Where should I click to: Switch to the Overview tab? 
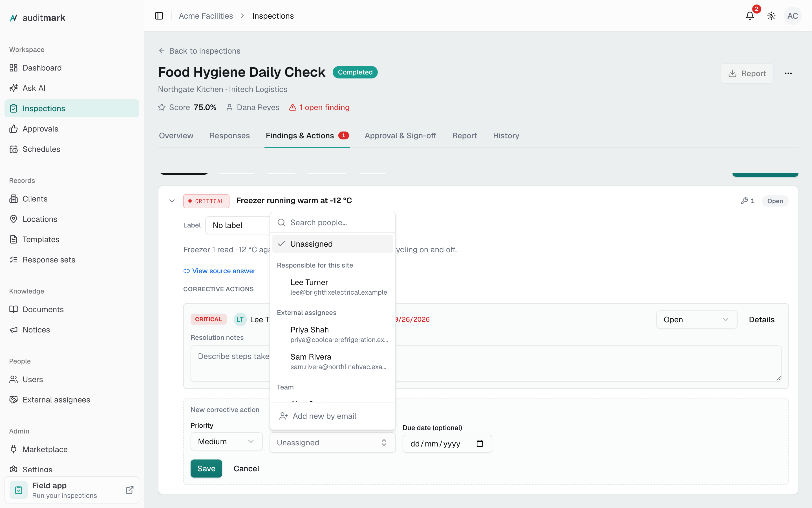pyautogui.click(x=176, y=135)
